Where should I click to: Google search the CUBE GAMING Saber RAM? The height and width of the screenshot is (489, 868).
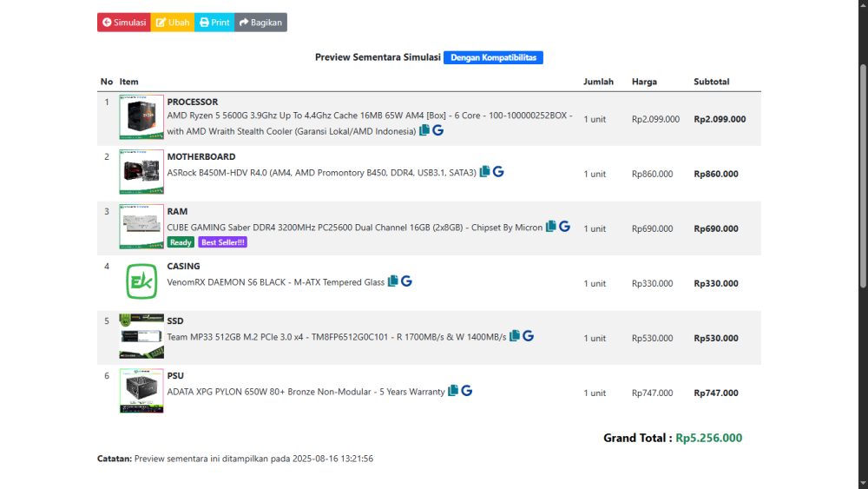565,227
